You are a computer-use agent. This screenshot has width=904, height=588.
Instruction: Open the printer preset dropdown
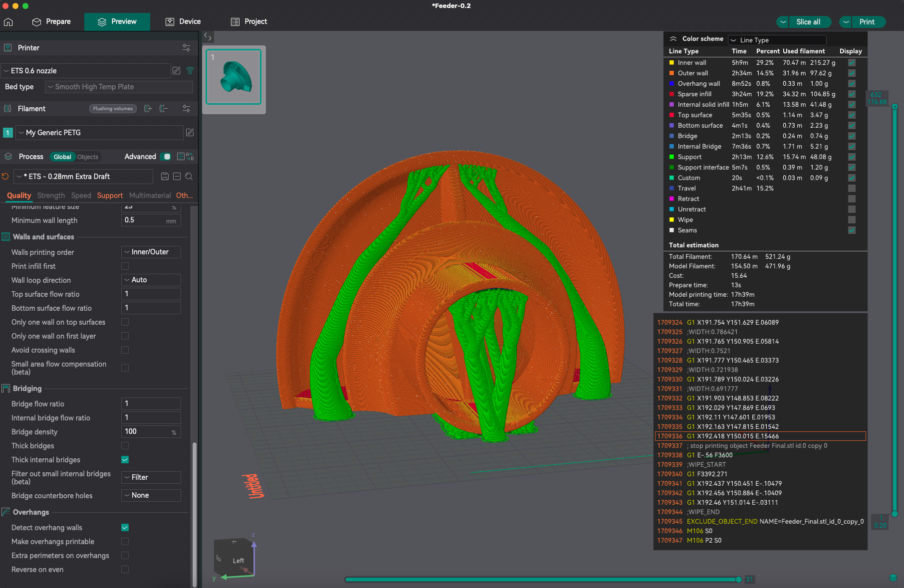coord(86,71)
